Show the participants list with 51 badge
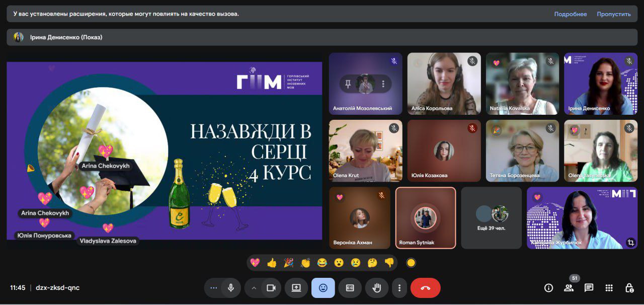644x305 pixels. point(569,288)
